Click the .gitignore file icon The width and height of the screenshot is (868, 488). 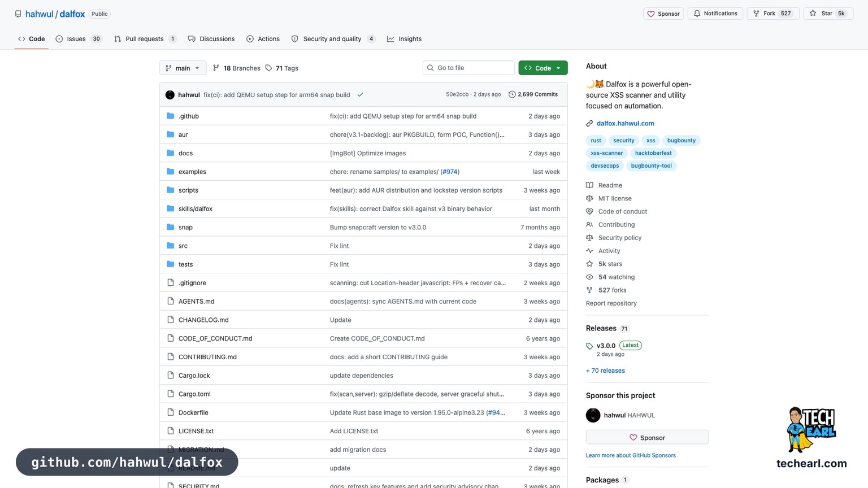click(170, 282)
